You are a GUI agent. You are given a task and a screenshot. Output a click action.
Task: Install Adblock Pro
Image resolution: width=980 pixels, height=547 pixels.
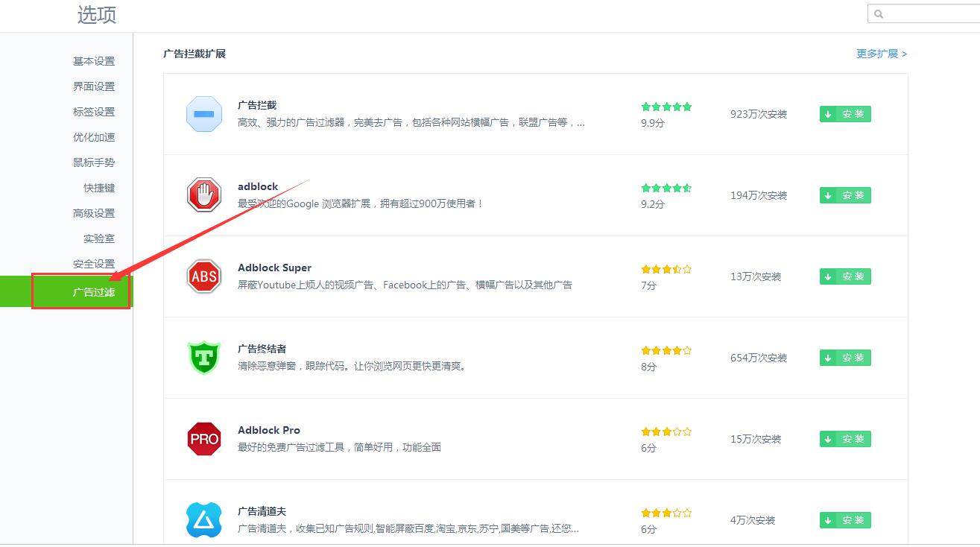pos(844,439)
